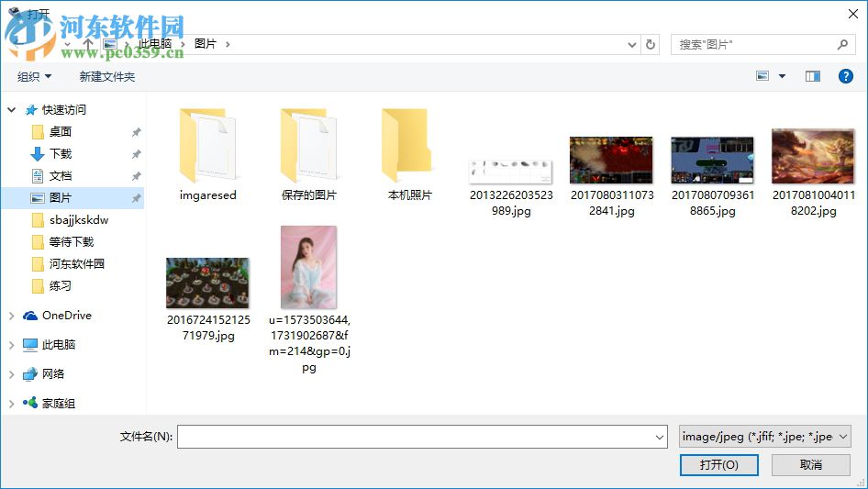Click 图片 in the address path
This screenshot has width=868, height=489.
[205, 44]
